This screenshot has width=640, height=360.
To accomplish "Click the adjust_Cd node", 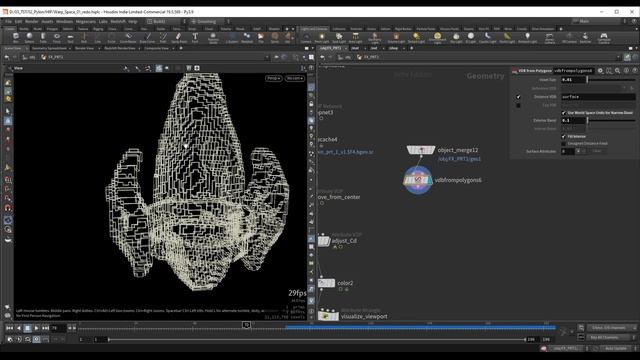I will (324, 241).
